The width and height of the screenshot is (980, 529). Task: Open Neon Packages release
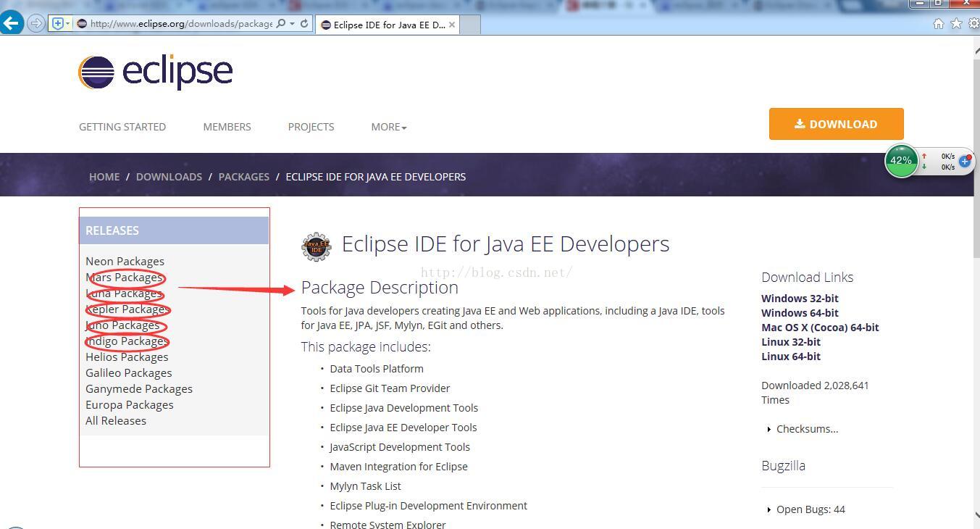[x=125, y=261]
